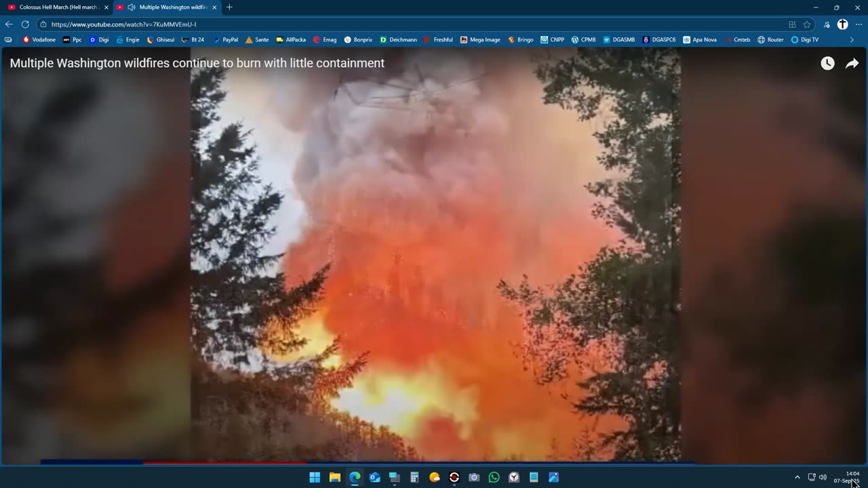Open the Settings and more menu

pyautogui.click(x=858, y=24)
